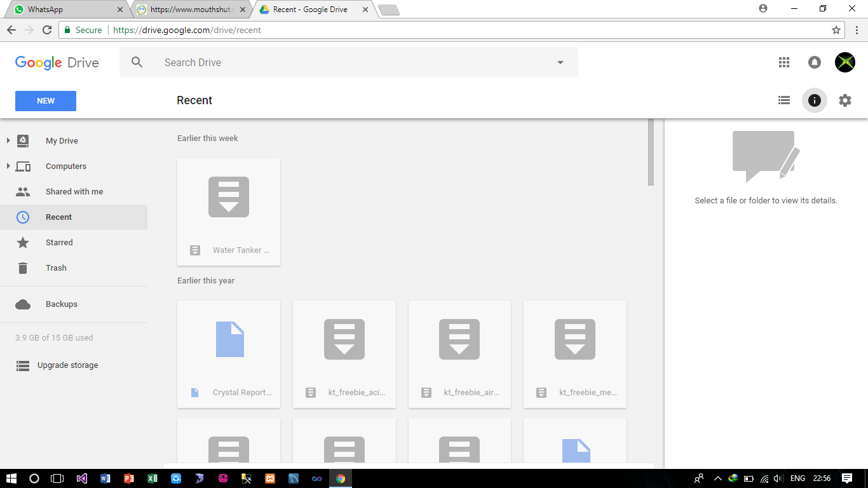This screenshot has height=488, width=868.
Task: Open the settings gear icon
Action: pyautogui.click(x=844, y=100)
